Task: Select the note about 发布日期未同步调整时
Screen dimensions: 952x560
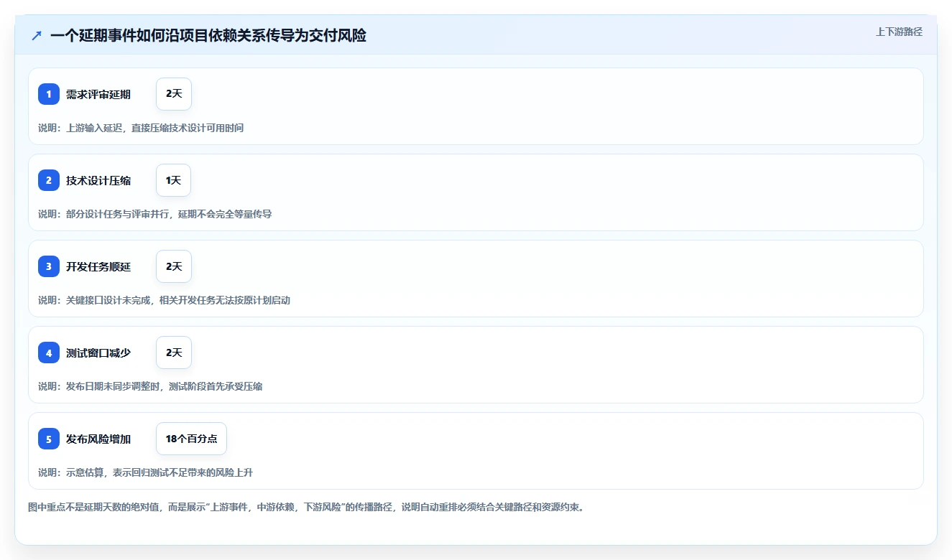Action: [150, 386]
